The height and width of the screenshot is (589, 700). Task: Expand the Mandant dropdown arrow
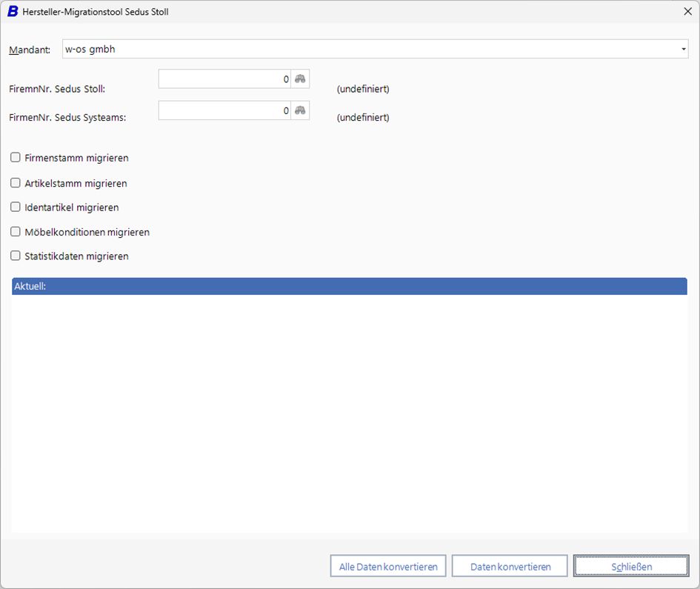click(x=683, y=50)
